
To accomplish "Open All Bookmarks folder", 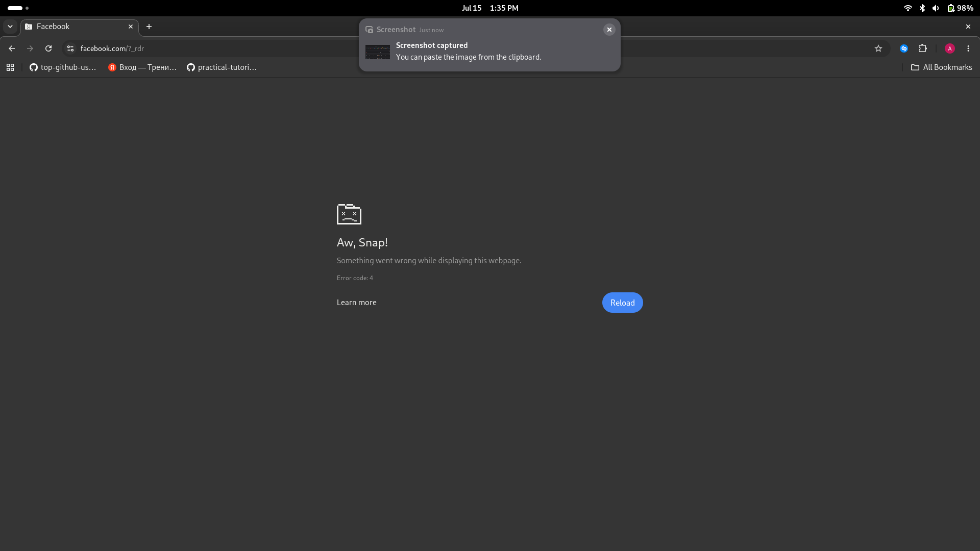I will (x=942, y=67).
